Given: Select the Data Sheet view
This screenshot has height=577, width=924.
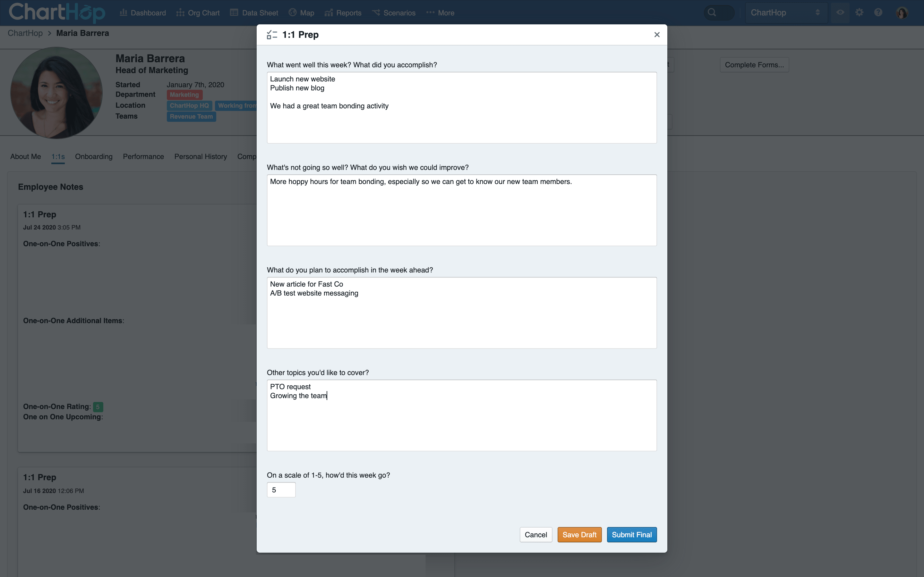Looking at the screenshot, I should pos(259,13).
